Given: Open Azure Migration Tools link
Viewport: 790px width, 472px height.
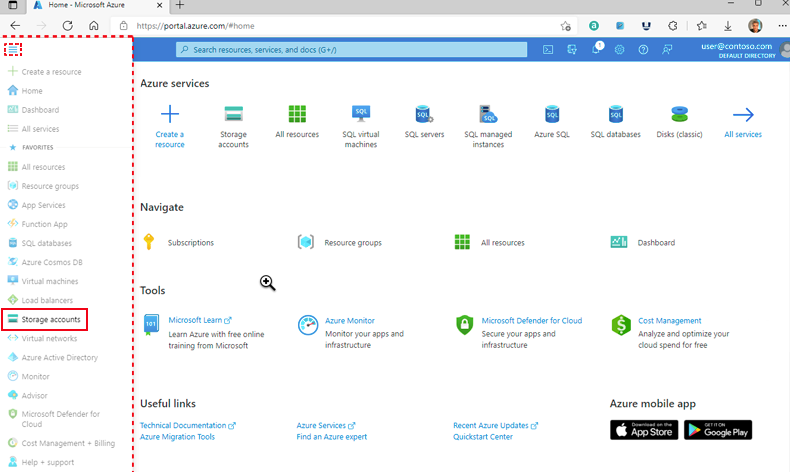Looking at the screenshot, I should (177, 437).
